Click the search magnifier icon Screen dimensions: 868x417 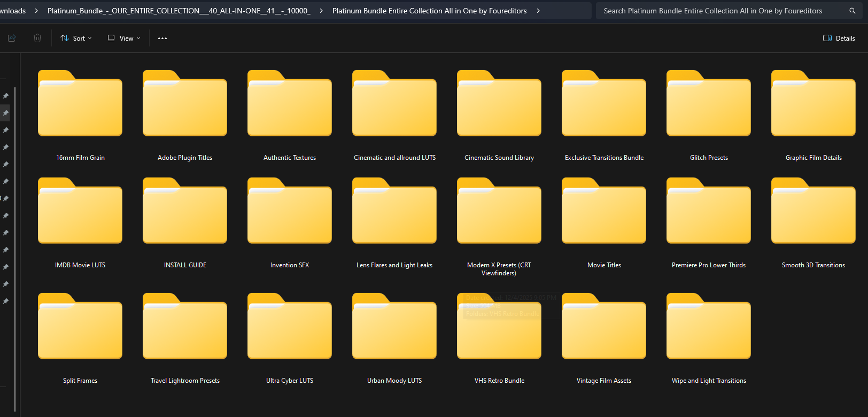pos(852,11)
